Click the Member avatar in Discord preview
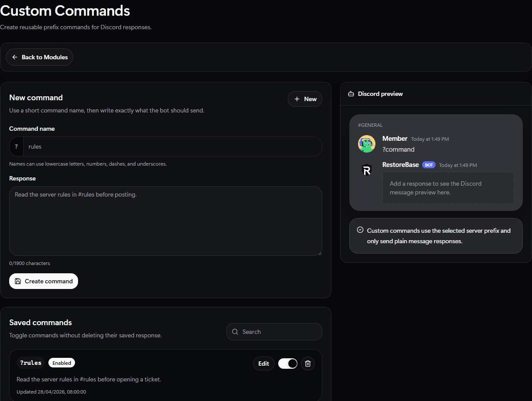 pos(367,144)
